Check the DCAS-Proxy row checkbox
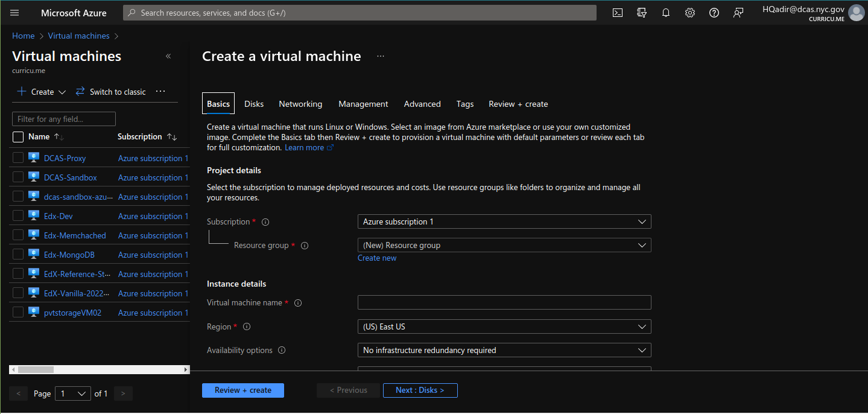Image resolution: width=868 pixels, height=414 pixels. point(18,158)
